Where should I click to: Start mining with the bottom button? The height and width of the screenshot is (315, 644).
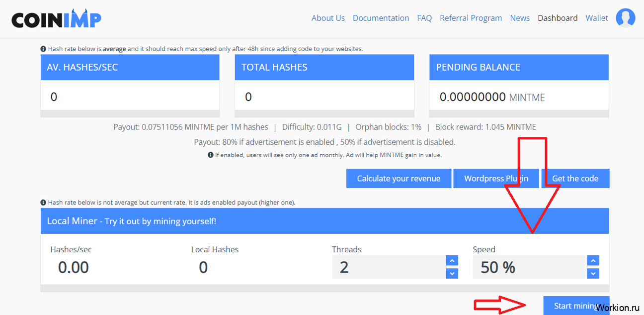pyautogui.click(x=576, y=306)
